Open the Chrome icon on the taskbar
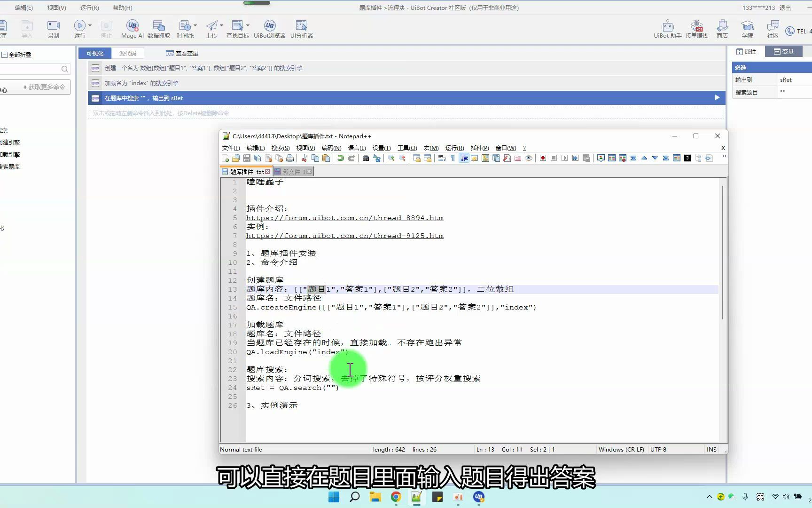This screenshot has height=508, width=812. [x=396, y=497]
